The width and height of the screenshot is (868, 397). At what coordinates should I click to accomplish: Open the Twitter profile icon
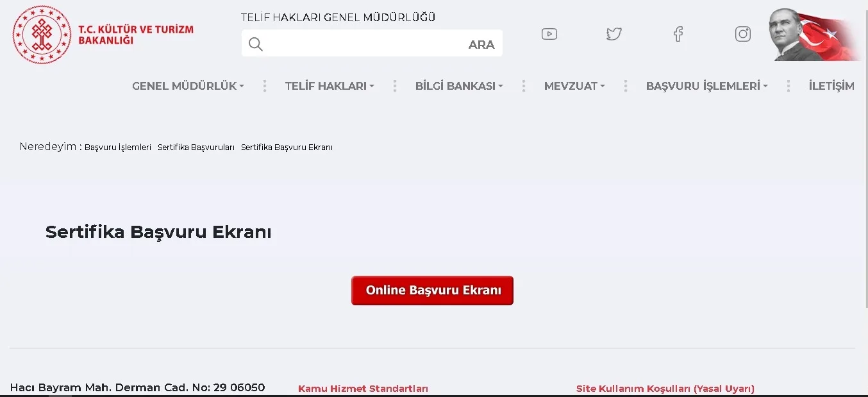coord(614,34)
